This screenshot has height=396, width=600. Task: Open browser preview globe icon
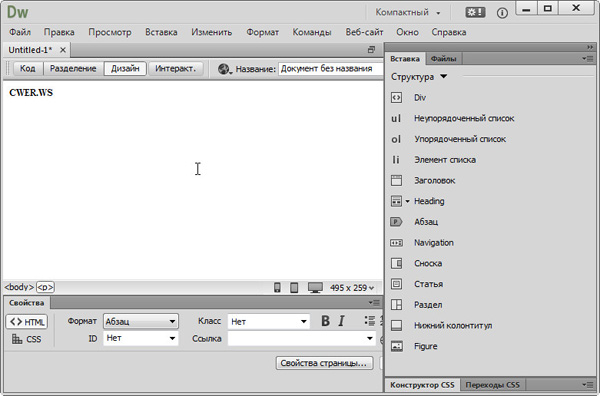pos(224,69)
